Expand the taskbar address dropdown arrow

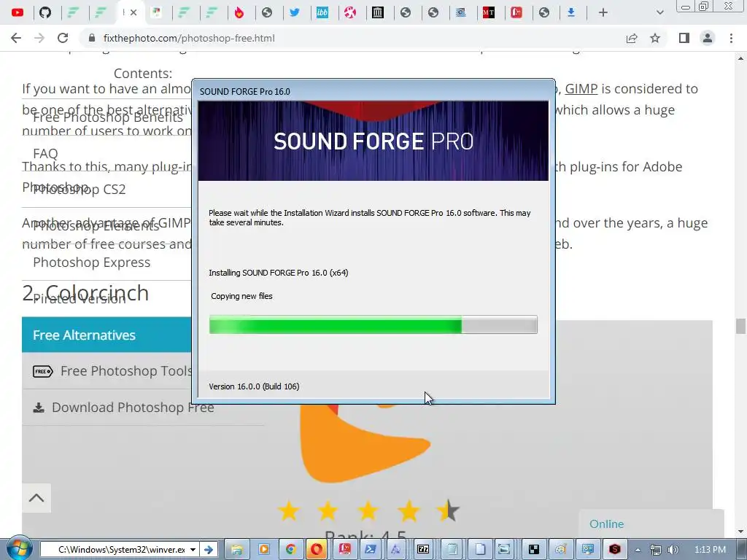coord(193,550)
